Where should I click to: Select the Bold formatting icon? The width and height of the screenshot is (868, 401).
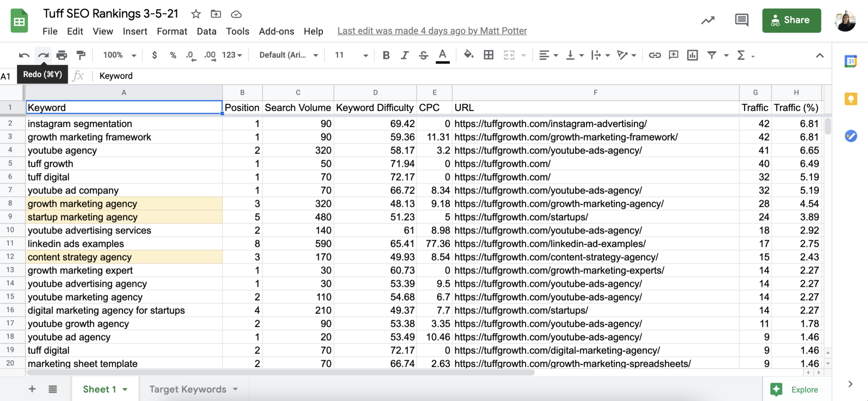(385, 55)
